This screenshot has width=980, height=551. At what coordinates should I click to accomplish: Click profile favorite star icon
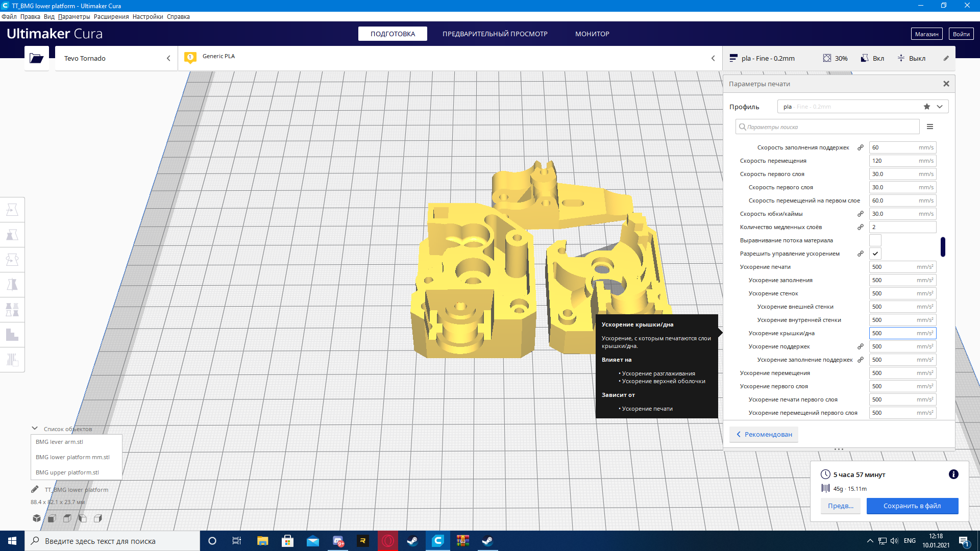(927, 107)
